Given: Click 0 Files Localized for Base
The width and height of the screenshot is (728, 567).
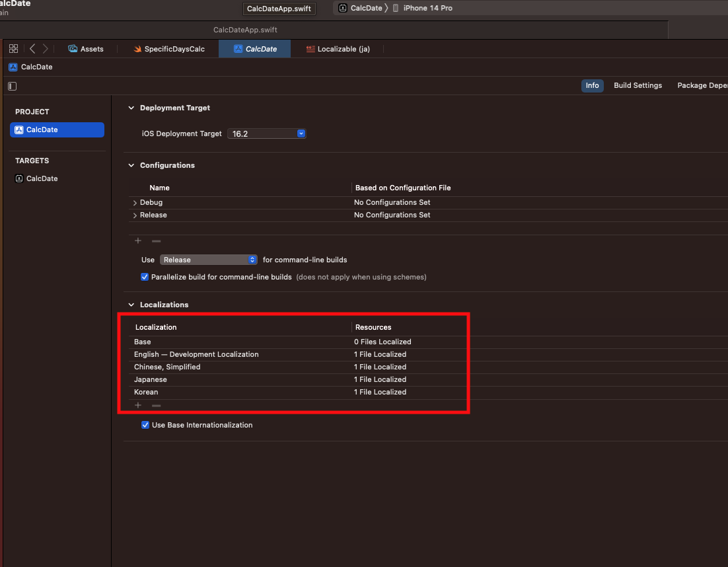Looking at the screenshot, I should click(382, 342).
